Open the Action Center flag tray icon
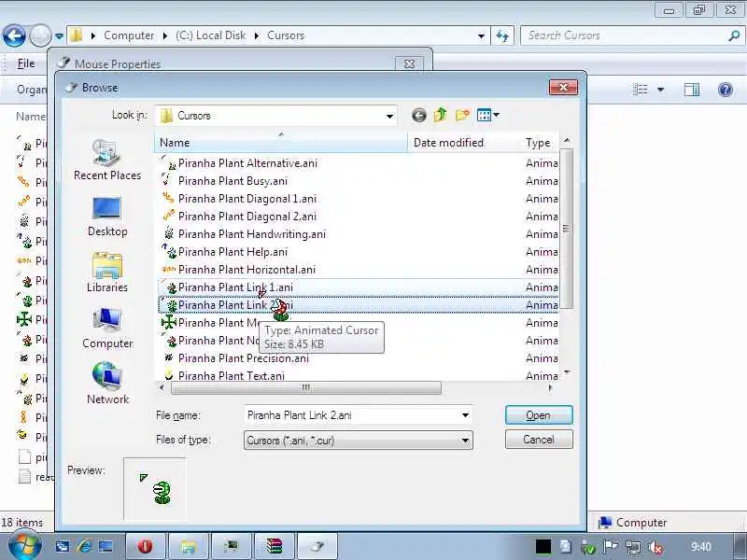 pyautogui.click(x=610, y=547)
